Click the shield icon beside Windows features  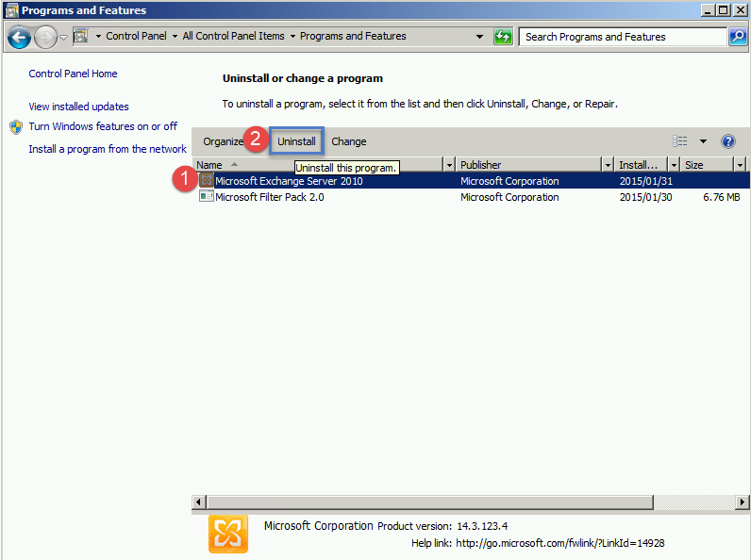coord(16,127)
